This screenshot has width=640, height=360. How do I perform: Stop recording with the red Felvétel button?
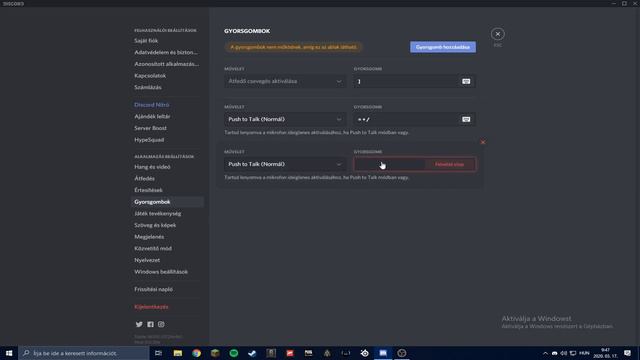coord(449,164)
